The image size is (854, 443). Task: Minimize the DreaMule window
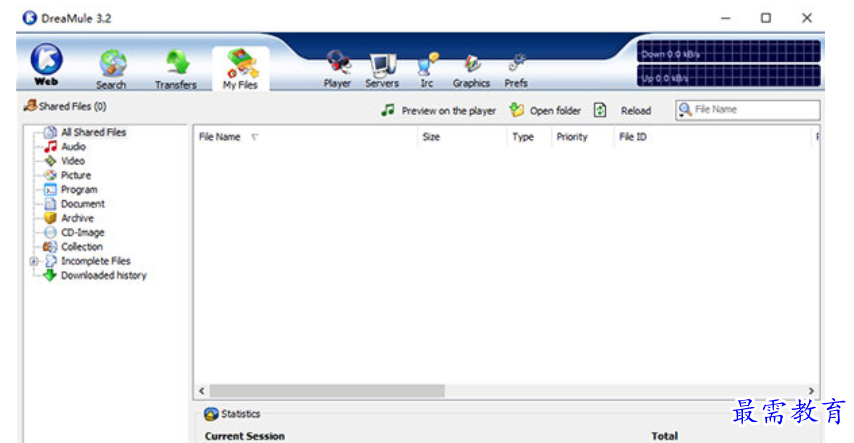click(x=725, y=18)
